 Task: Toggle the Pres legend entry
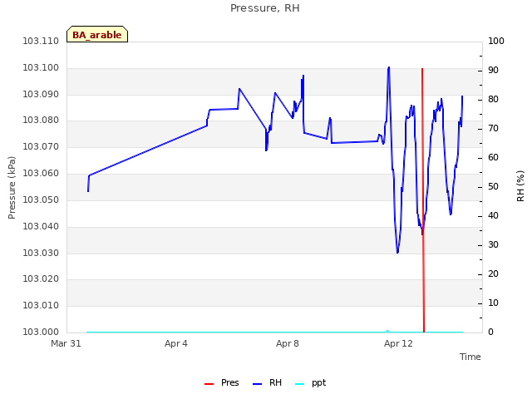tap(222, 382)
